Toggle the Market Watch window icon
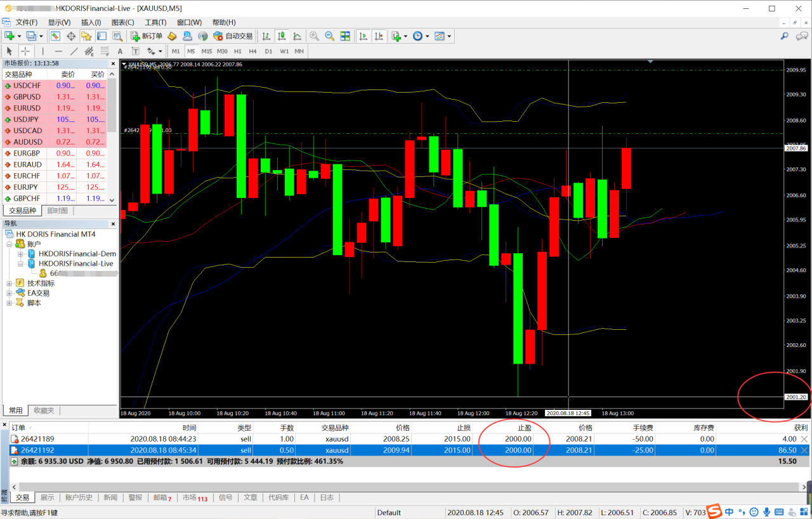The height and width of the screenshot is (519, 812). tap(55, 36)
